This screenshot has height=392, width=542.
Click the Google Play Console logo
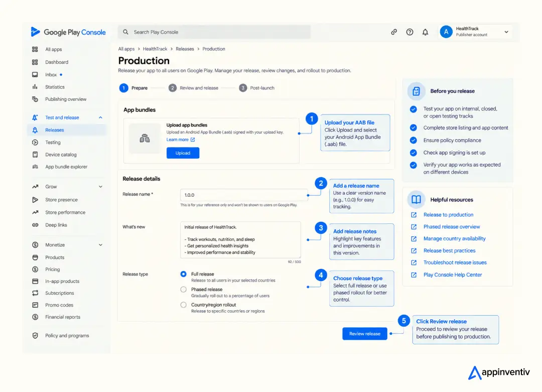click(x=68, y=32)
